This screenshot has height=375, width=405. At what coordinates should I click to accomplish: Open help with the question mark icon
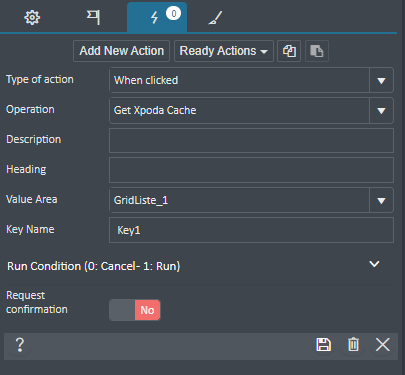pyautogui.click(x=20, y=345)
